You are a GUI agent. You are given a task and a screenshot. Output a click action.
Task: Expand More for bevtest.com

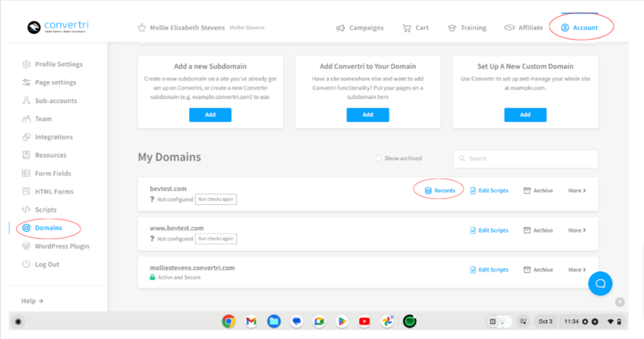pos(577,190)
